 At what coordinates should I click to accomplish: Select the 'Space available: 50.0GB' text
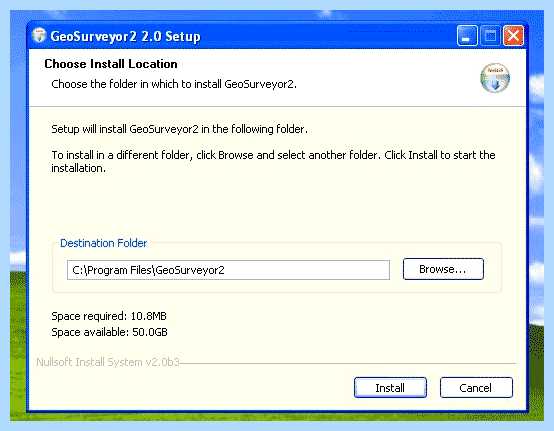tap(109, 332)
